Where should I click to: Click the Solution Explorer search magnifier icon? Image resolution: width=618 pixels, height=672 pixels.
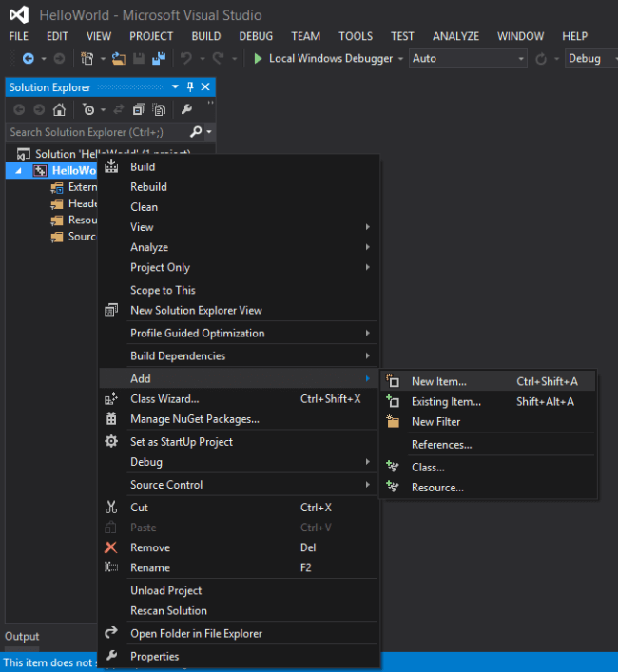click(196, 131)
